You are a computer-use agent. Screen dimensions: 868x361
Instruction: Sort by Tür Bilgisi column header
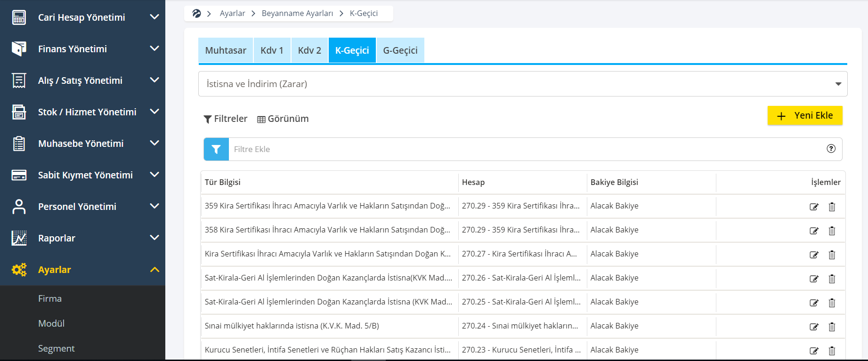click(222, 182)
